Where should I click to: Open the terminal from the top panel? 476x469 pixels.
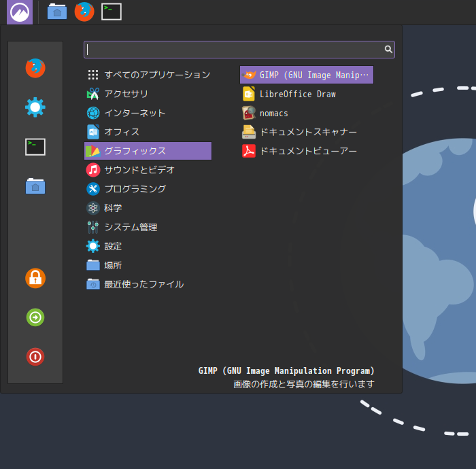112,12
